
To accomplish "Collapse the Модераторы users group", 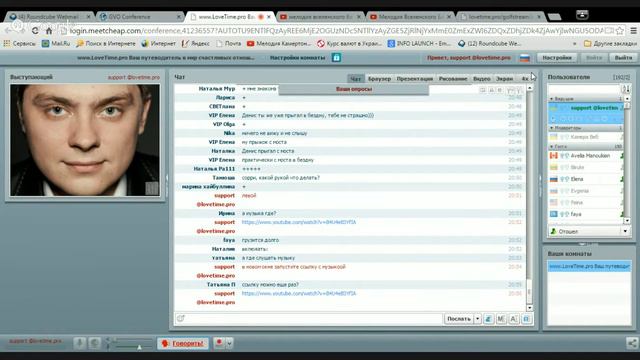I will 551,128.
